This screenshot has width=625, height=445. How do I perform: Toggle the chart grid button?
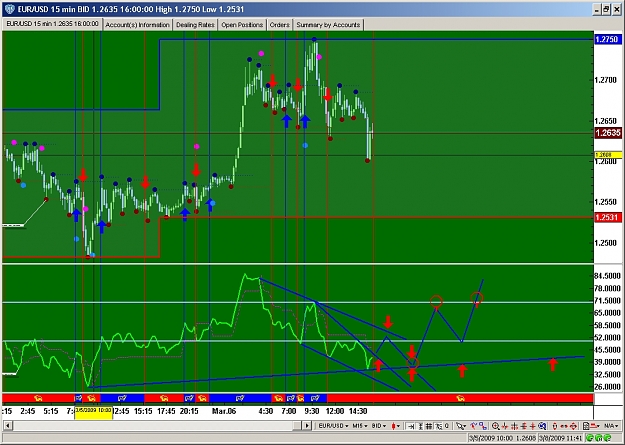[429, 426]
